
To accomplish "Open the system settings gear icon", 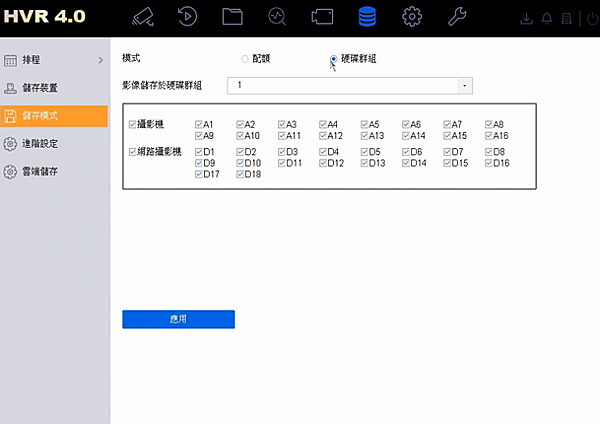I will click(412, 17).
